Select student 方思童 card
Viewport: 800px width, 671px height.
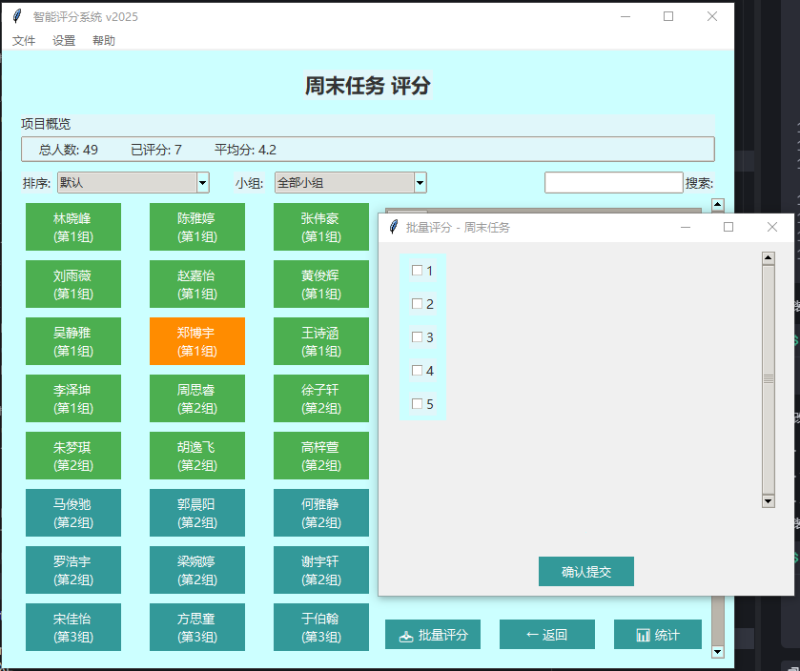197,627
